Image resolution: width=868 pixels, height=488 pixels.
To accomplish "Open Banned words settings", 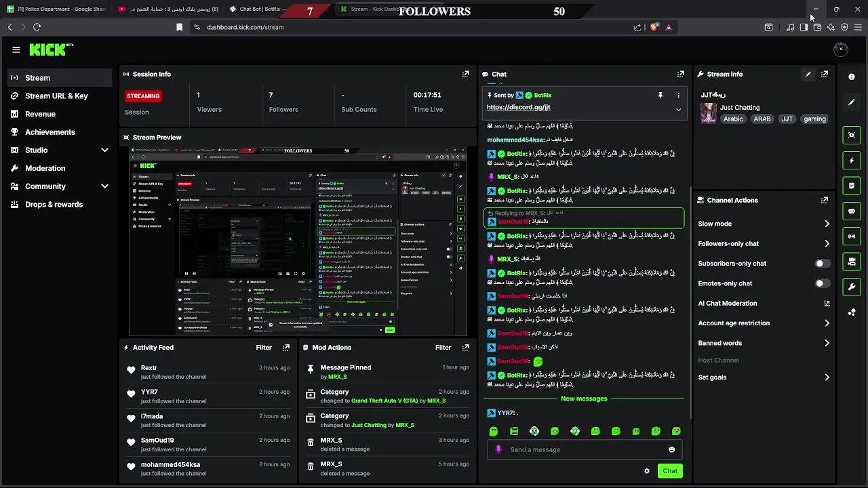I will (x=764, y=343).
